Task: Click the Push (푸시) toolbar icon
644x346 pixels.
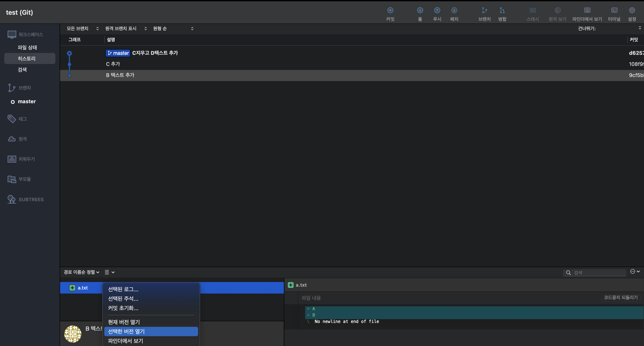Action: (x=437, y=10)
